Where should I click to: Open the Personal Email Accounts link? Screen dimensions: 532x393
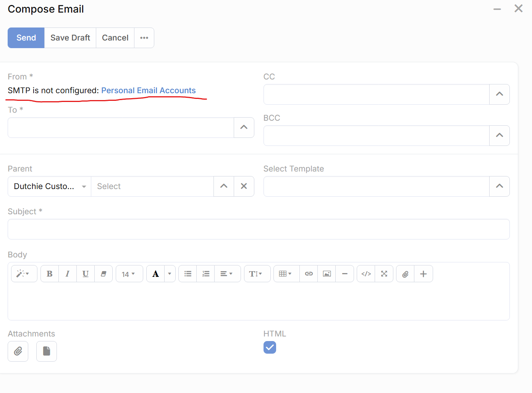point(148,91)
